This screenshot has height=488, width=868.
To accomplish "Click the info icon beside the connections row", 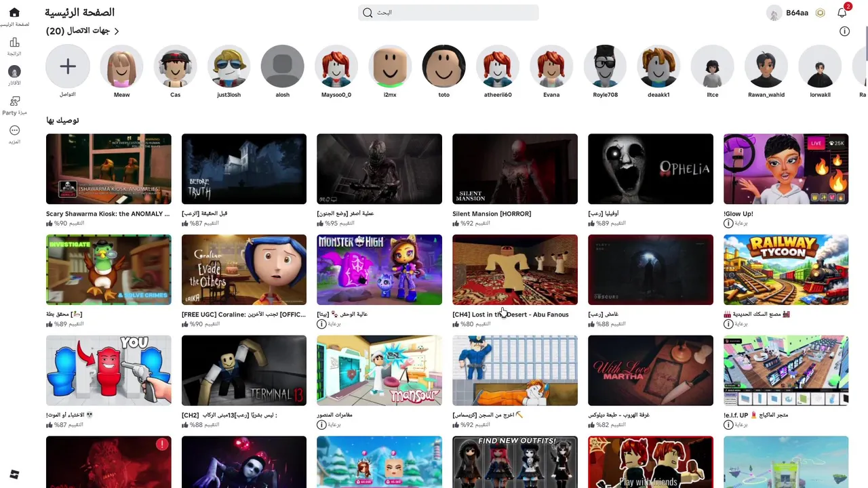I will point(844,31).
